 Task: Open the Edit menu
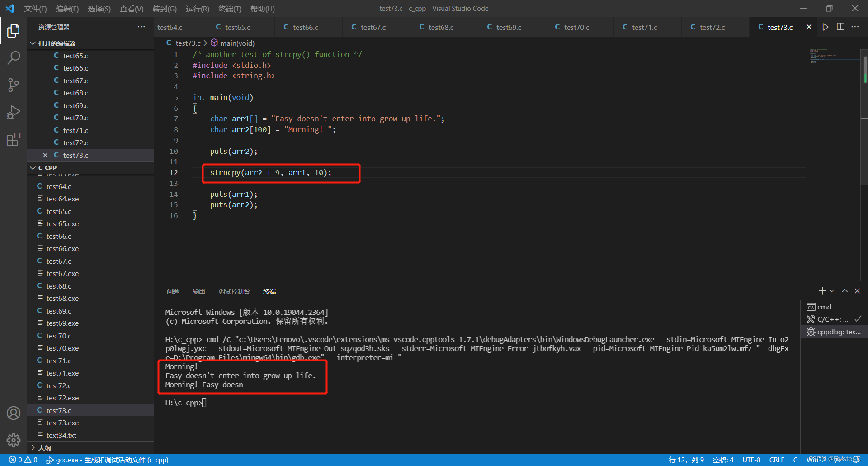67,9
